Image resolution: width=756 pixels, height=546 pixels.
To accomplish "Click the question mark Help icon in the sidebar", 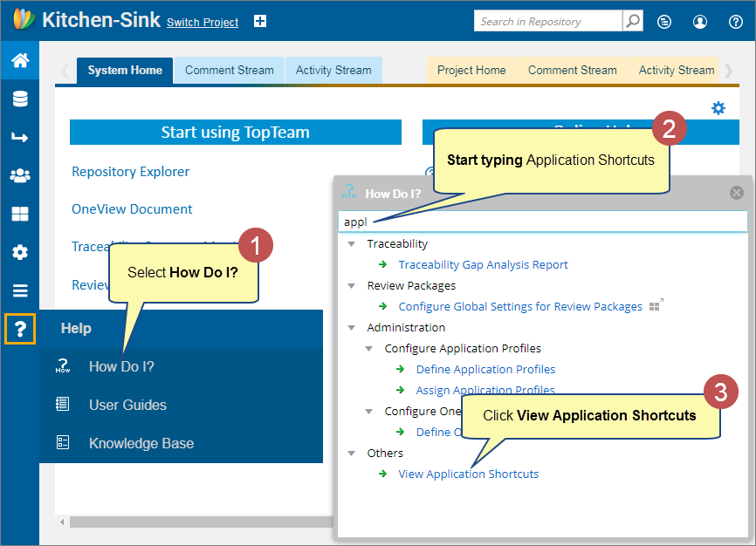I will click(20, 329).
